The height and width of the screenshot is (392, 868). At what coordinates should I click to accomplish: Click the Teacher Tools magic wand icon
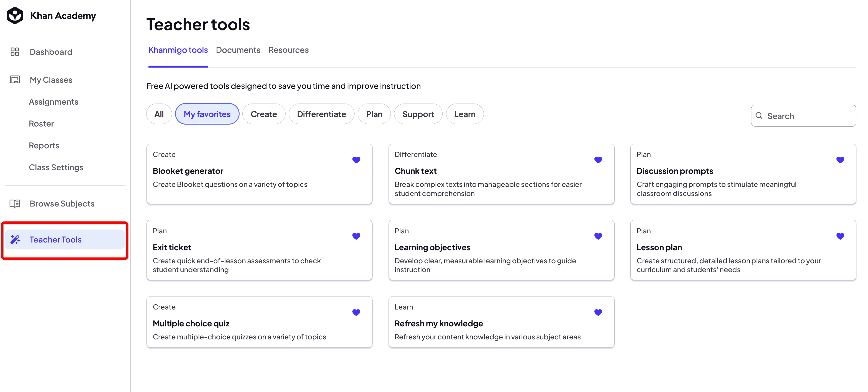click(15, 239)
